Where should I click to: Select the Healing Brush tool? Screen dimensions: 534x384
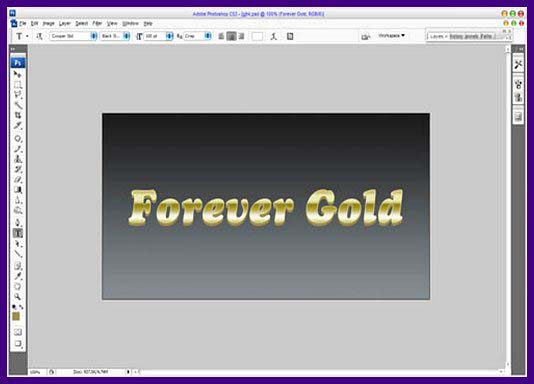click(x=17, y=139)
